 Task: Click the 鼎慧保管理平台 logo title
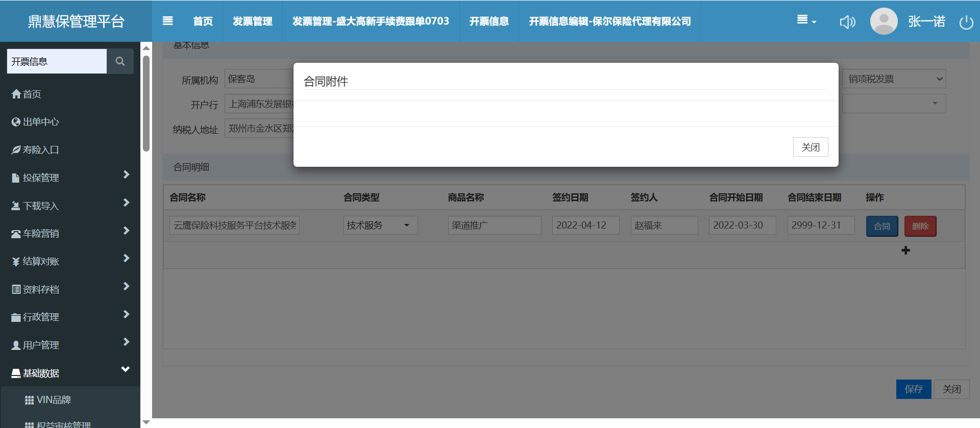76,21
